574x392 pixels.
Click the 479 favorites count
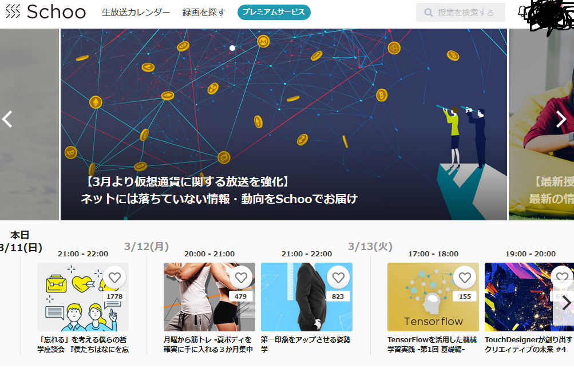[x=240, y=296]
